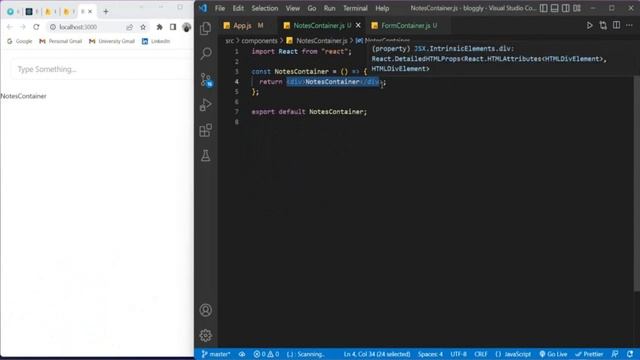This screenshot has height=360, width=640.
Task: Change the Spaces: 4 indentation setting
Action: coord(430,354)
